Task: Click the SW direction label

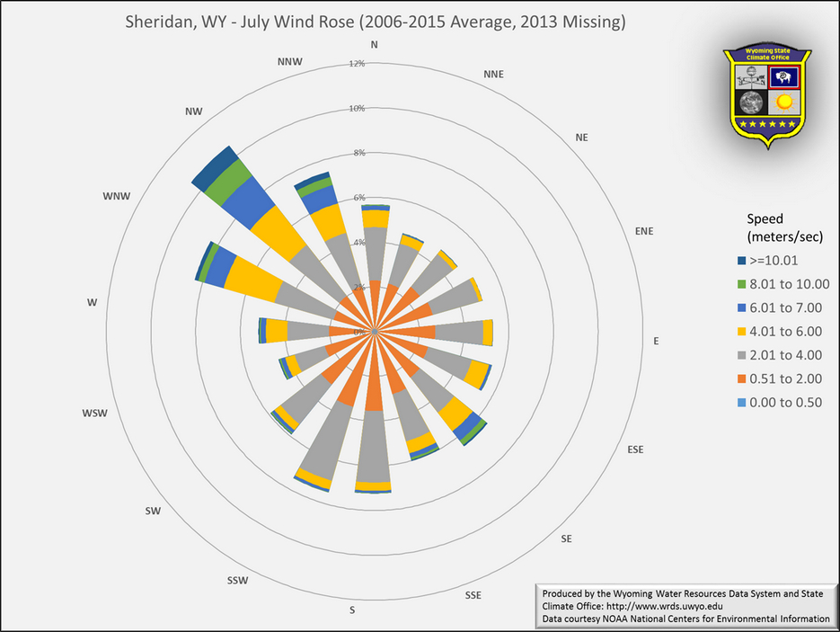Action: [x=153, y=511]
